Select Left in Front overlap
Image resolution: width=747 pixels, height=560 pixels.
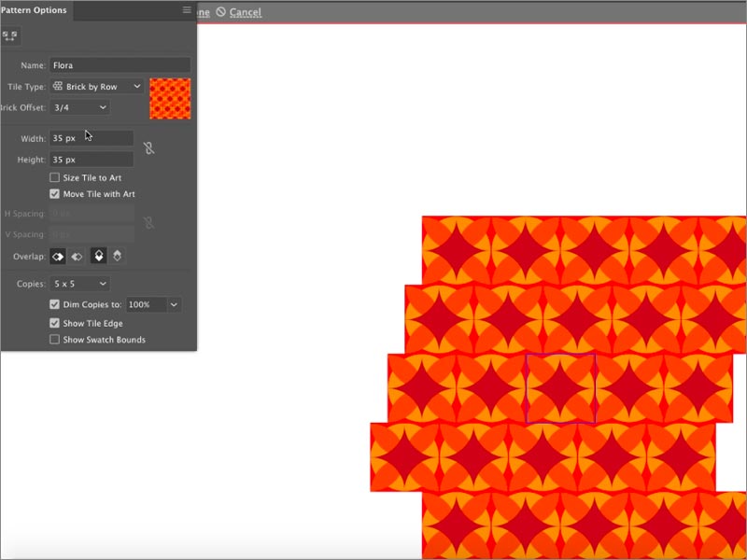[x=58, y=256]
